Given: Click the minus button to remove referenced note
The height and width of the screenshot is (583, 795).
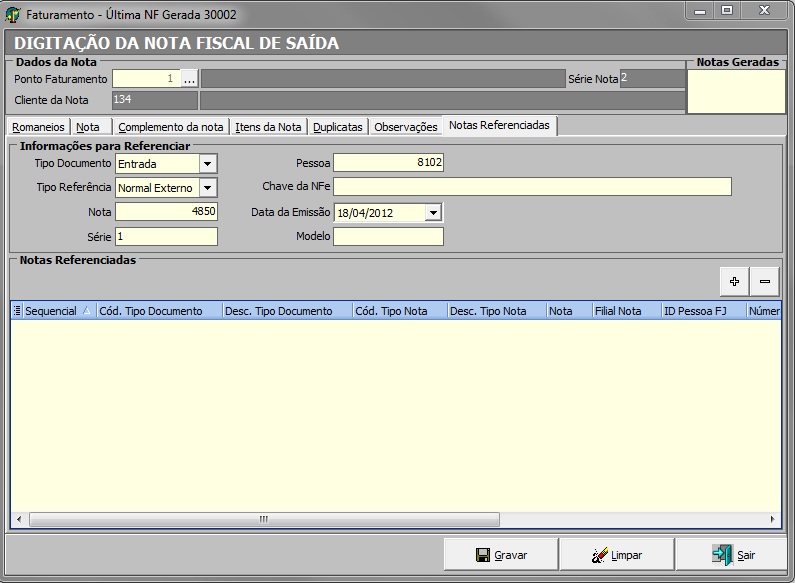Looking at the screenshot, I should 764,282.
